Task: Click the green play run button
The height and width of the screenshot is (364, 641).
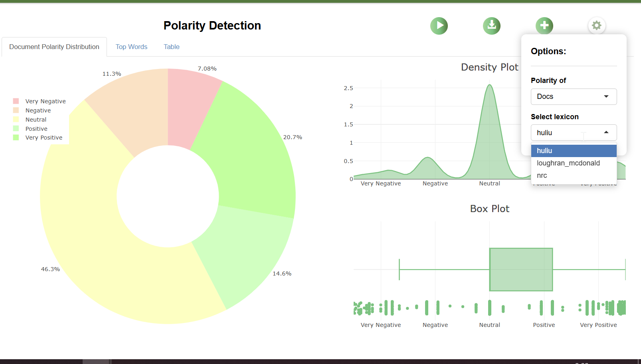Action: point(439,26)
